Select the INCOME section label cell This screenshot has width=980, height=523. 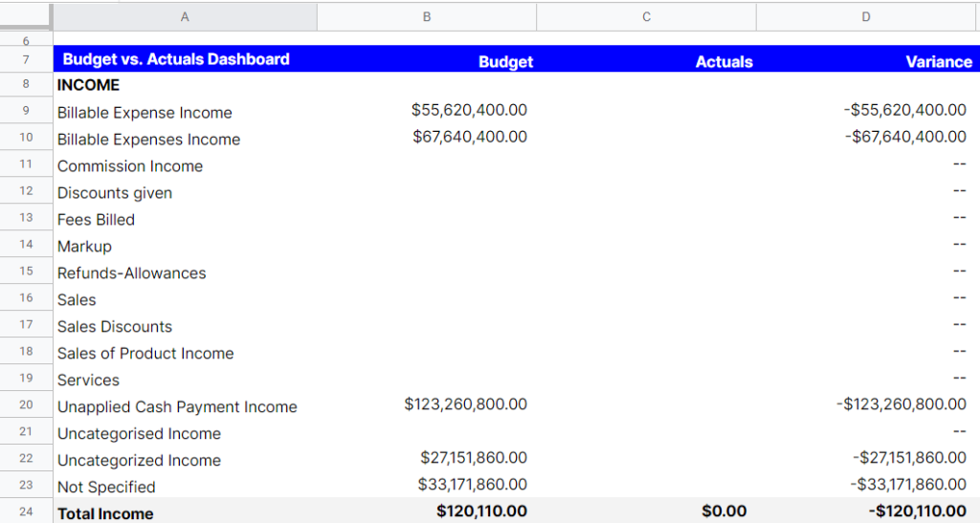pyautogui.click(x=185, y=84)
